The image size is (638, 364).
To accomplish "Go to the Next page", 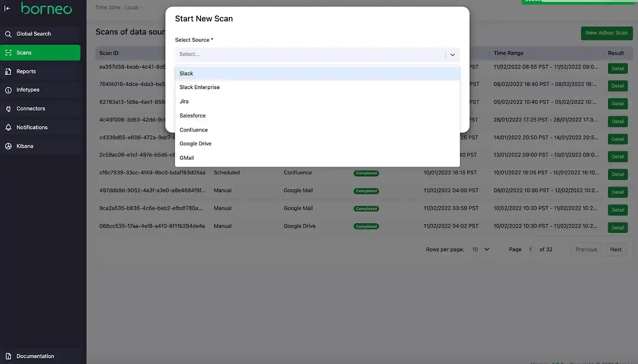I will click(x=616, y=249).
